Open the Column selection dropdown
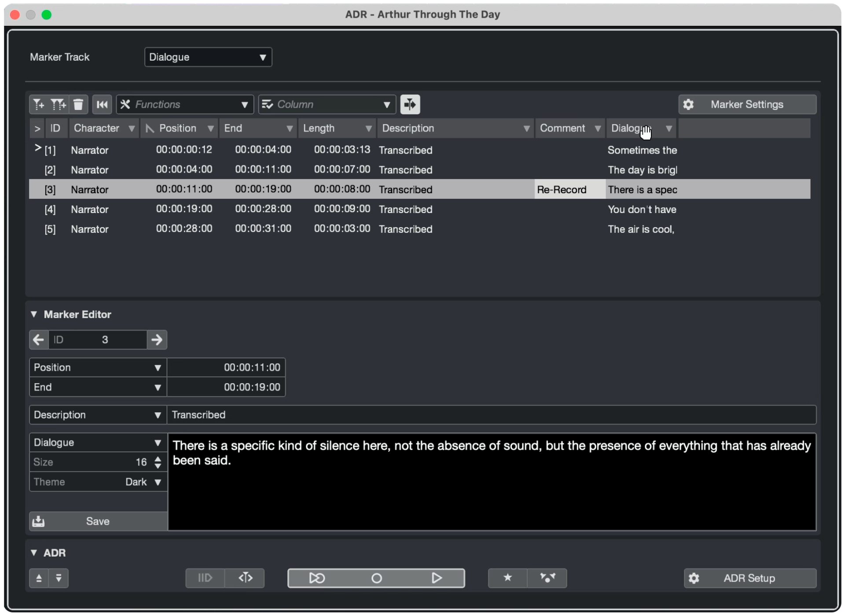 pos(327,104)
